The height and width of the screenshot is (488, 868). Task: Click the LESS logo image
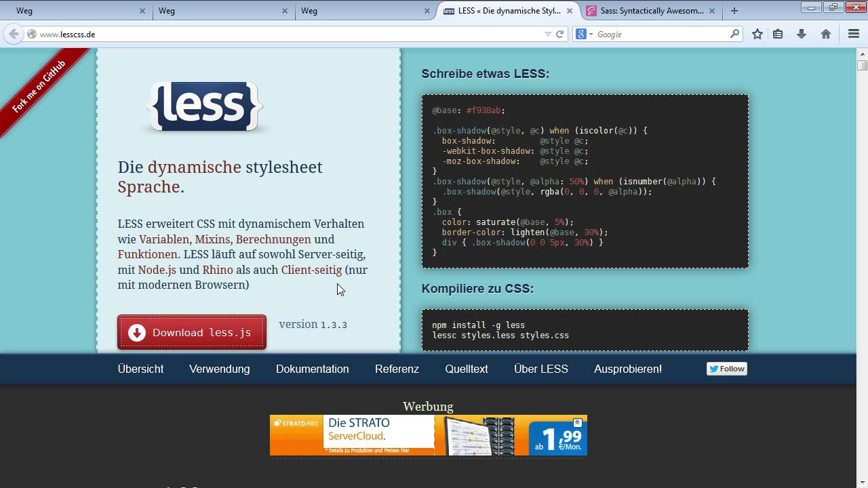pos(204,106)
